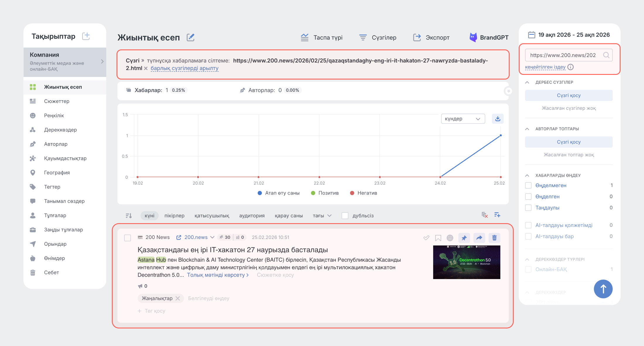Select the 200 News post checkbox
Viewport: 644px width, 346px height.
pos(128,238)
